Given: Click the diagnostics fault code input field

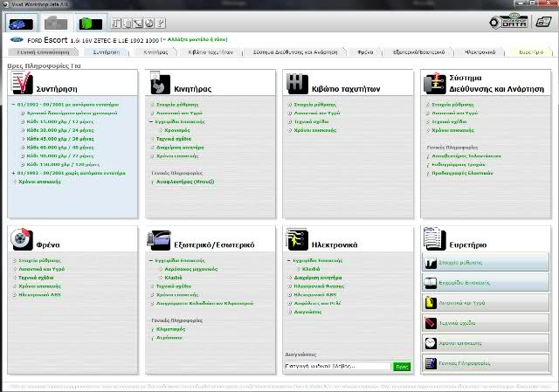Looking at the screenshot, I should (338, 368).
